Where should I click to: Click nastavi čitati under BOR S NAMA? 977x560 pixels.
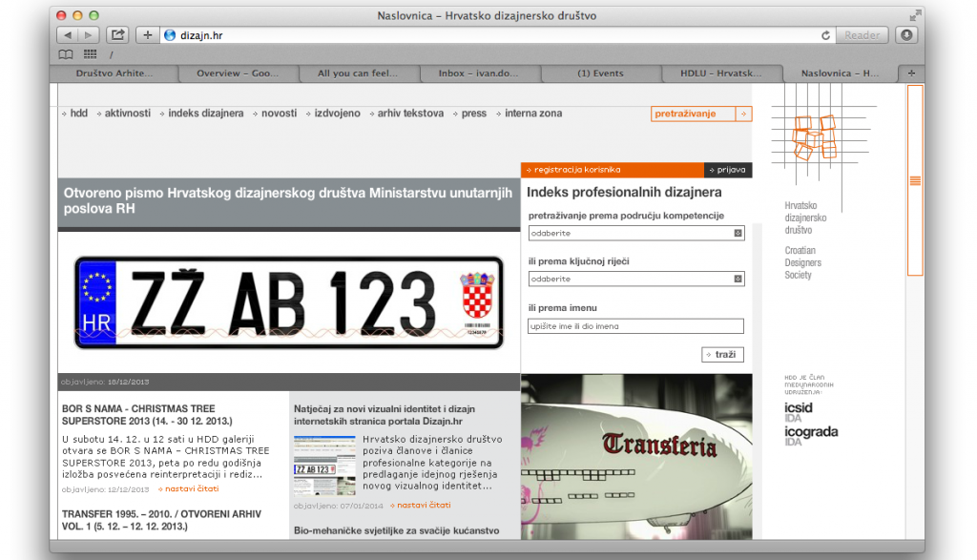tap(189, 489)
